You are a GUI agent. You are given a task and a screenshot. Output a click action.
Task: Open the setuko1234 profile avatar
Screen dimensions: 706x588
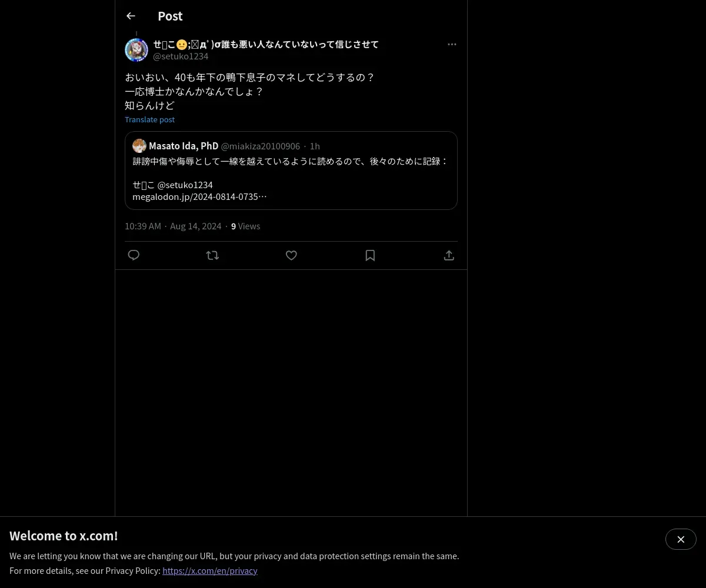[136, 50]
